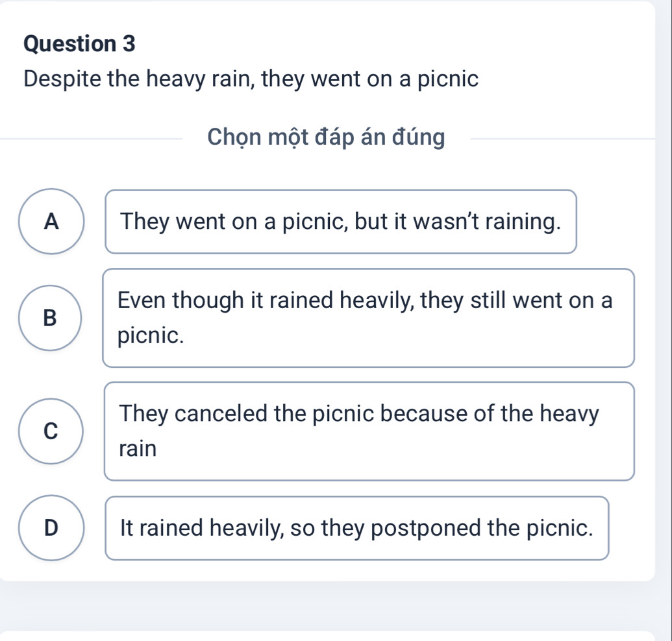The width and height of the screenshot is (672, 641).
Task: Pick the option D radio circle
Action: (51, 527)
